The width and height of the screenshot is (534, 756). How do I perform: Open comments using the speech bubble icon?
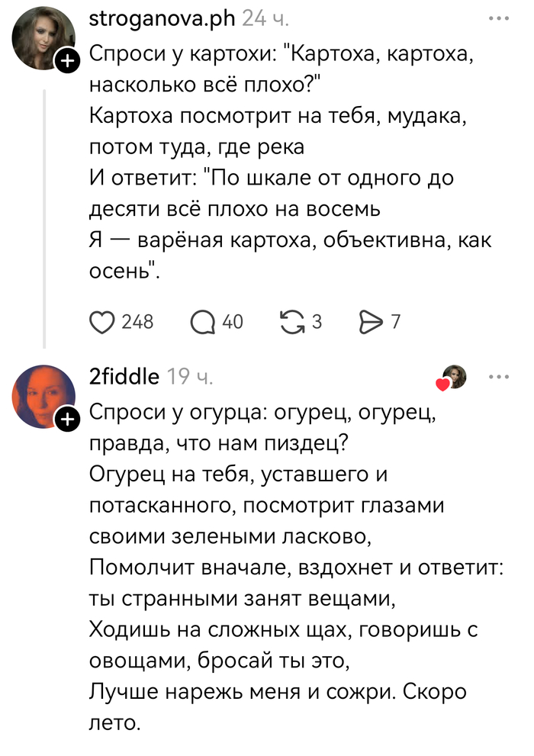pyautogui.click(x=203, y=321)
